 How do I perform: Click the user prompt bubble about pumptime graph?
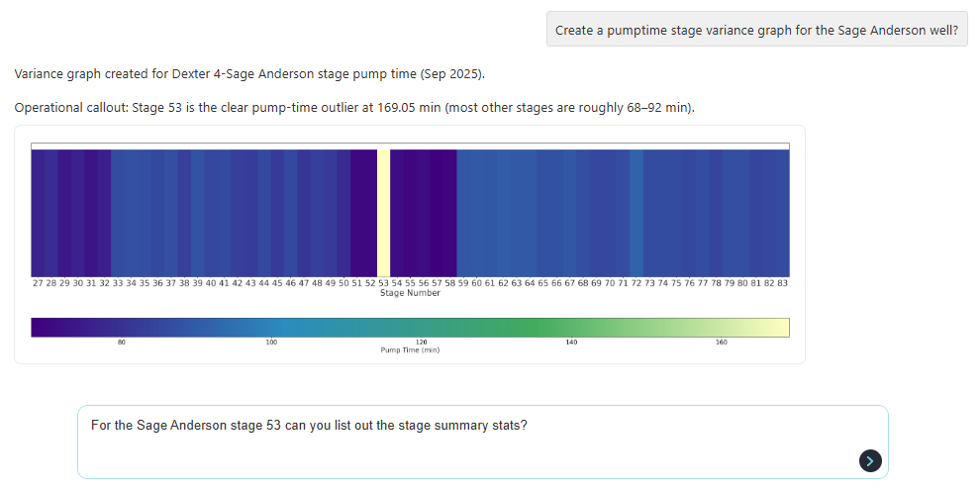tap(756, 30)
